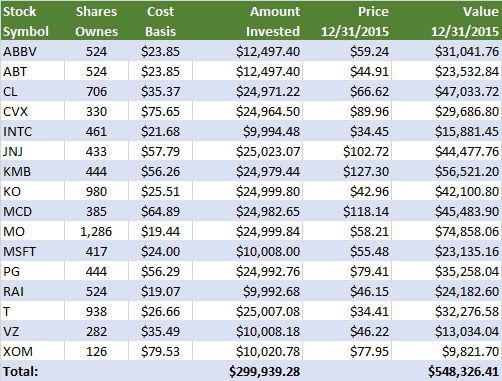Click the XOM value cell $9,821.70

[x=447, y=351]
